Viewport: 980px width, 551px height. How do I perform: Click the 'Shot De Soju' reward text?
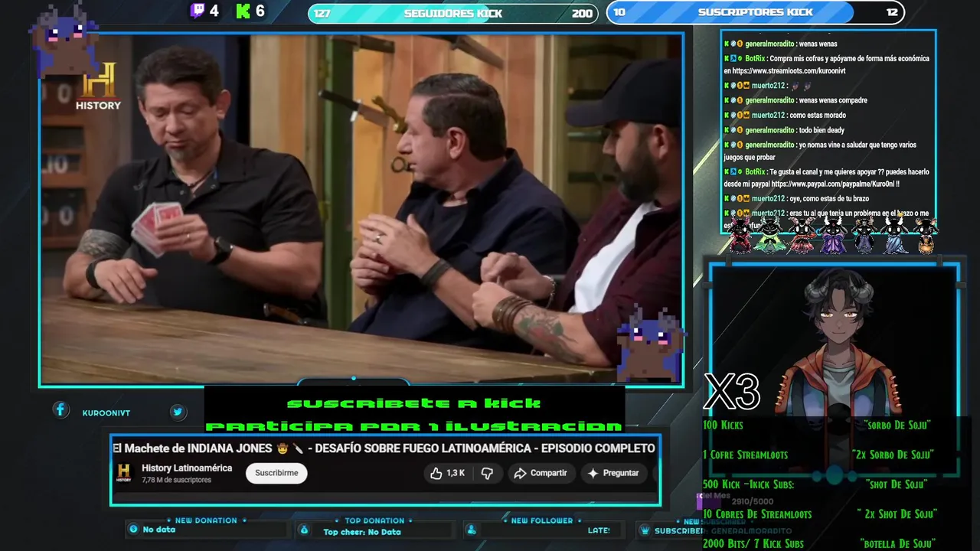[x=897, y=484]
